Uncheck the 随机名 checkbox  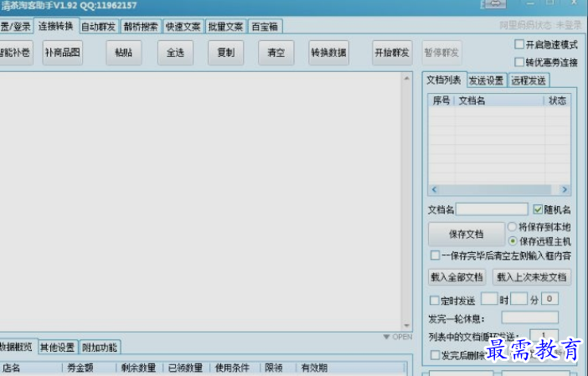(538, 209)
